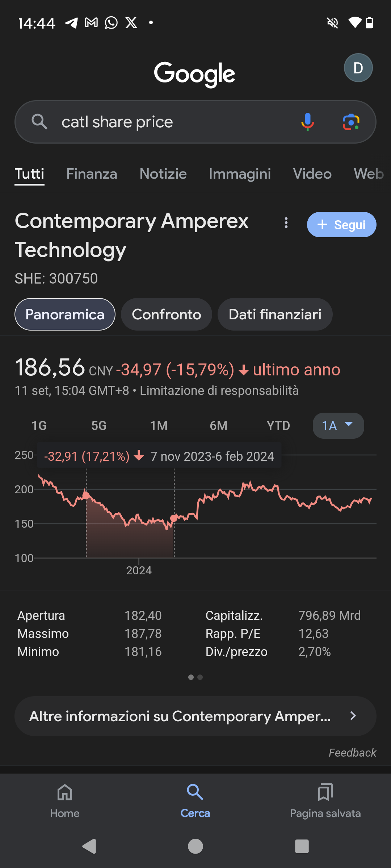Viewport: 391px width, 868px height.
Task: Tap the Android back navigation button
Action: (89, 846)
